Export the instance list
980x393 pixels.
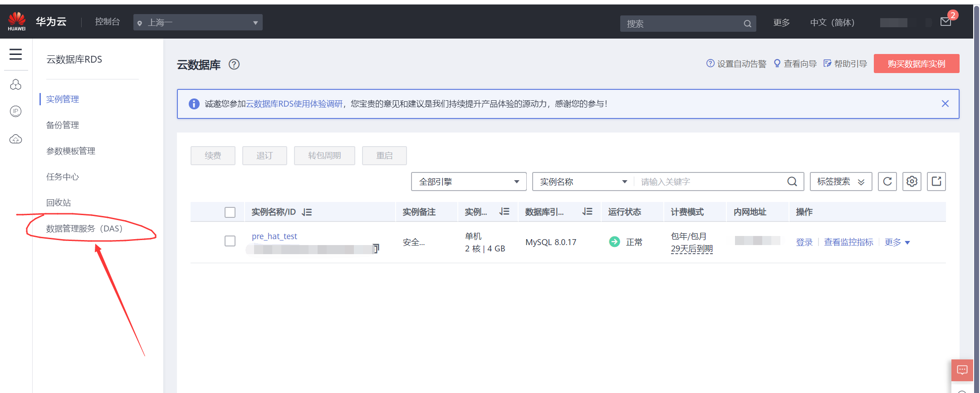[936, 182]
